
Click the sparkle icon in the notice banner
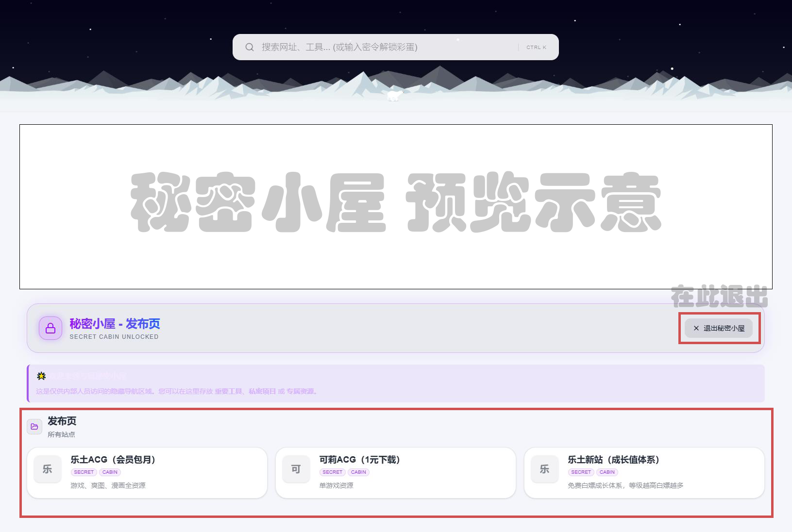tap(41, 375)
